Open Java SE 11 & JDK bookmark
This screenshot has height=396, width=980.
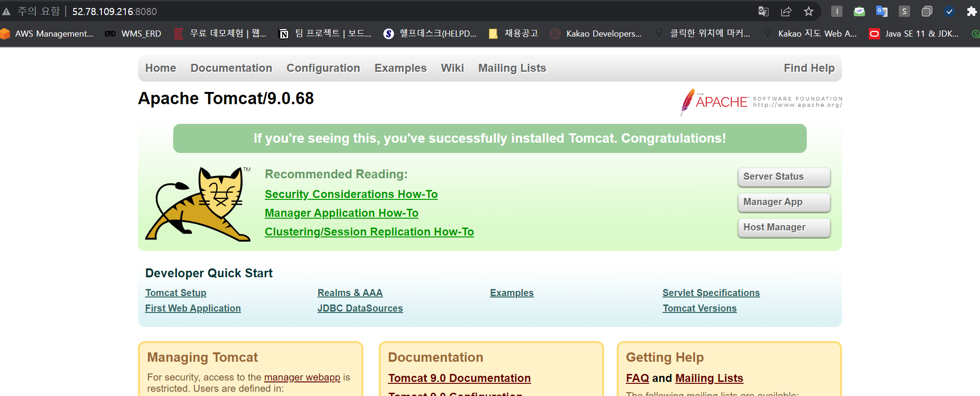point(914,34)
